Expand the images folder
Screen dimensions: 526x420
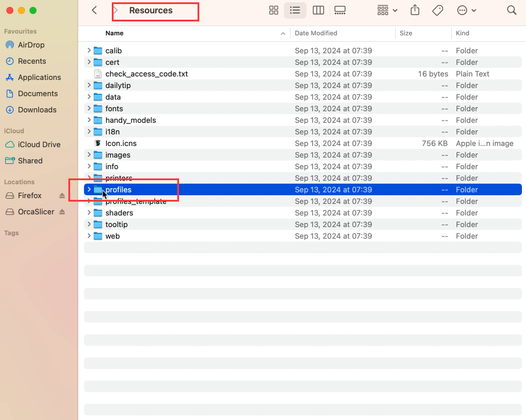(89, 155)
